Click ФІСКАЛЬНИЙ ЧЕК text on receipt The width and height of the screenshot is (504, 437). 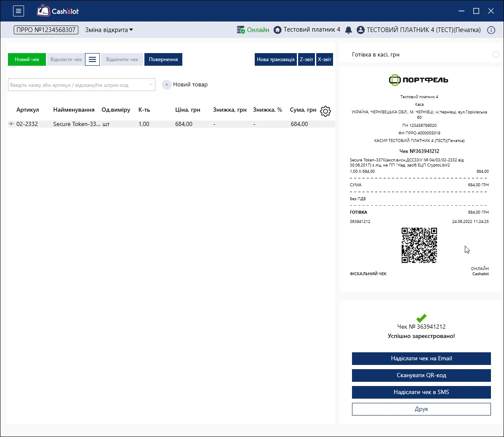368,274
